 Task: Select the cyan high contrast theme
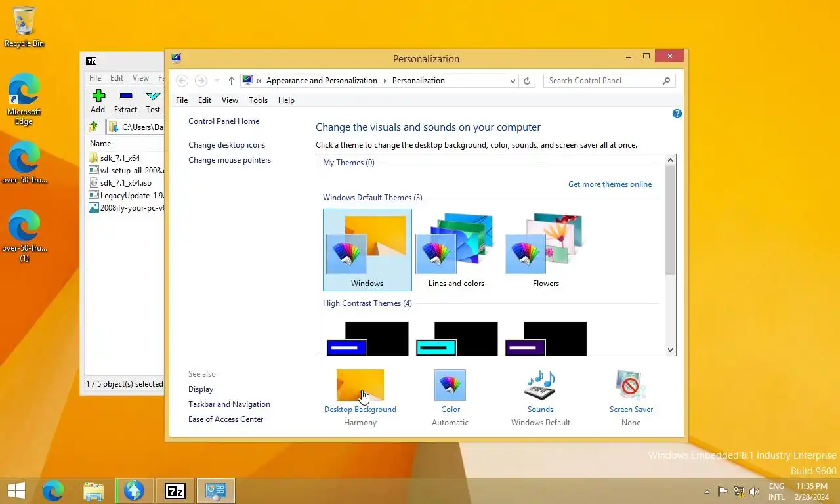pos(457,339)
